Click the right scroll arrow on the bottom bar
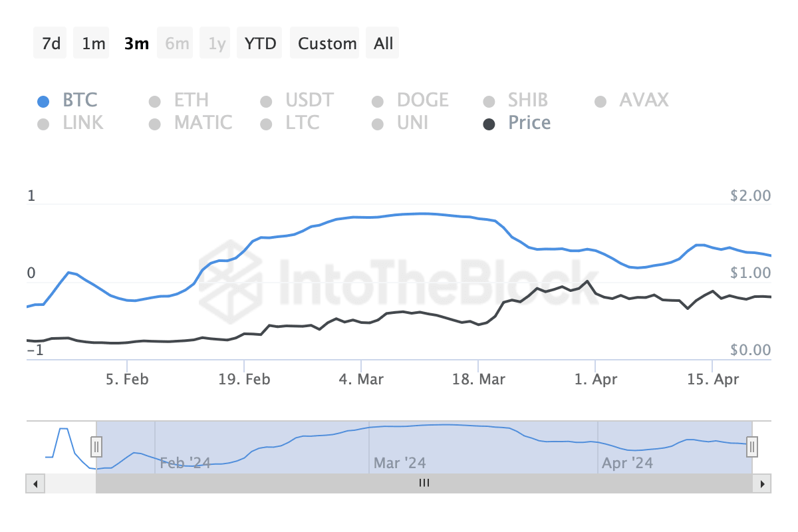Screen dimensions: 798x532 tap(763, 483)
